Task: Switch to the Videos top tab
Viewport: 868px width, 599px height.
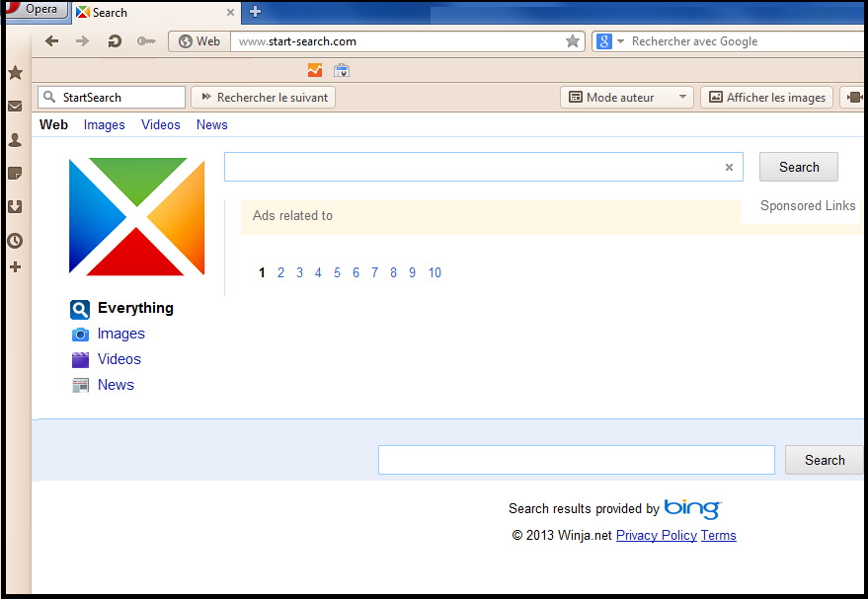Action: (161, 124)
